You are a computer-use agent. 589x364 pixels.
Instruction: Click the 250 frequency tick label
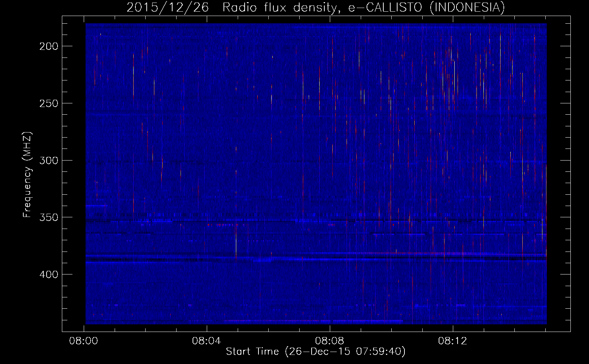point(49,103)
